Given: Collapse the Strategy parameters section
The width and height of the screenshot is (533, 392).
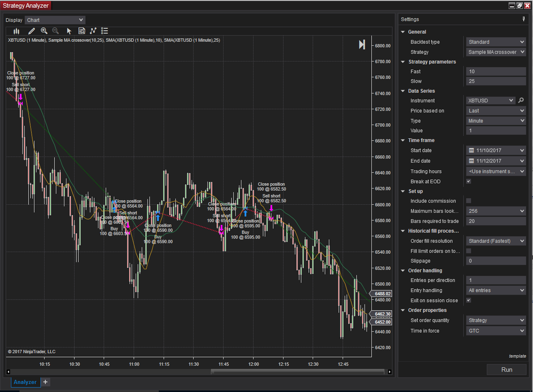Looking at the screenshot, I should tap(403, 62).
